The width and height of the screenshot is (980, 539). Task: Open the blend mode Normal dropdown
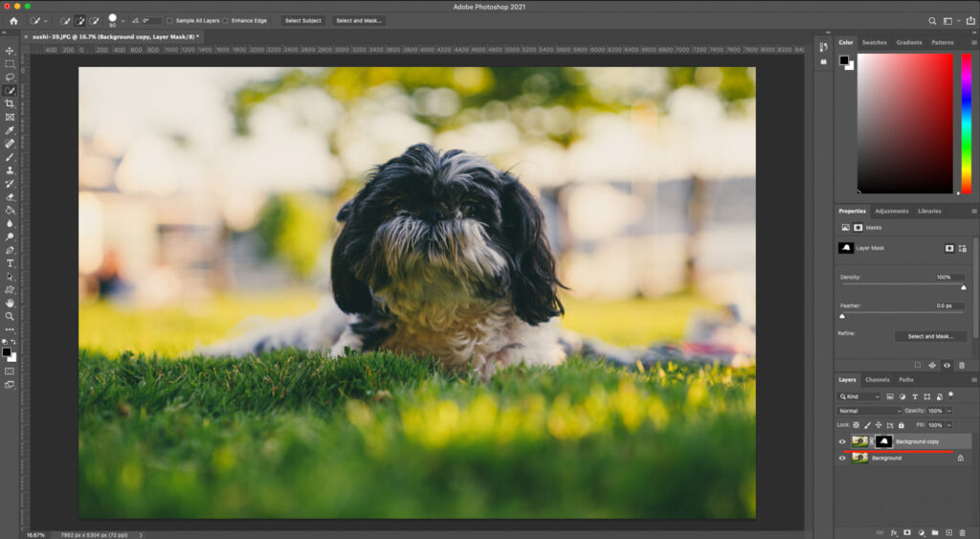point(869,411)
